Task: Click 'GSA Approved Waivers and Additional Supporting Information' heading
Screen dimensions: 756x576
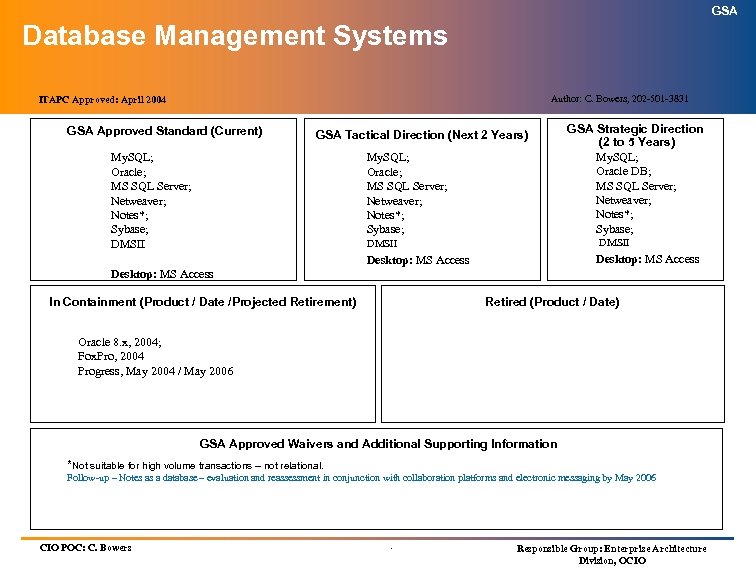Action: point(378,444)
